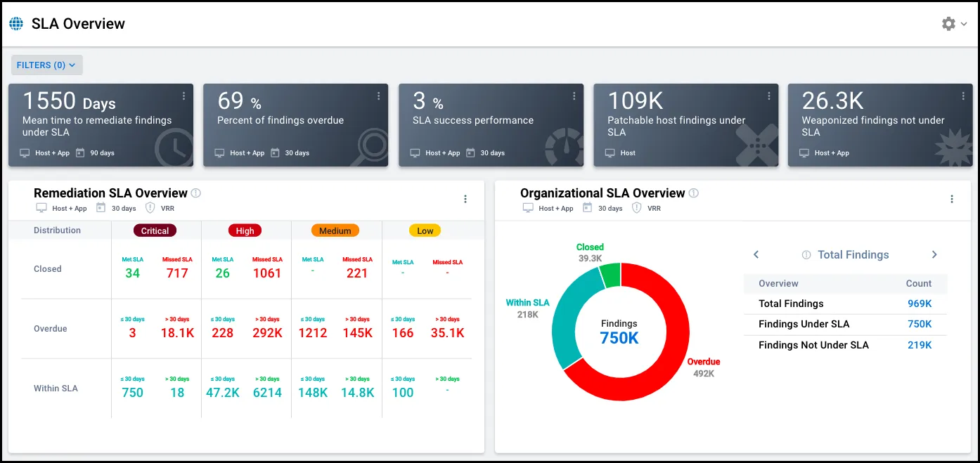
Task: Open Critical closed Missed SLA value 717
Action: click(x=177, y=273)
